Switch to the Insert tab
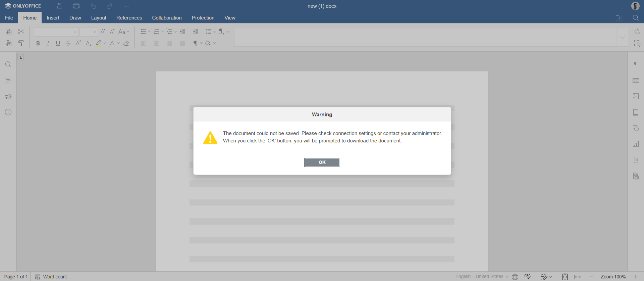The width and height of the screenshot is (644, 281). (53, 18)
